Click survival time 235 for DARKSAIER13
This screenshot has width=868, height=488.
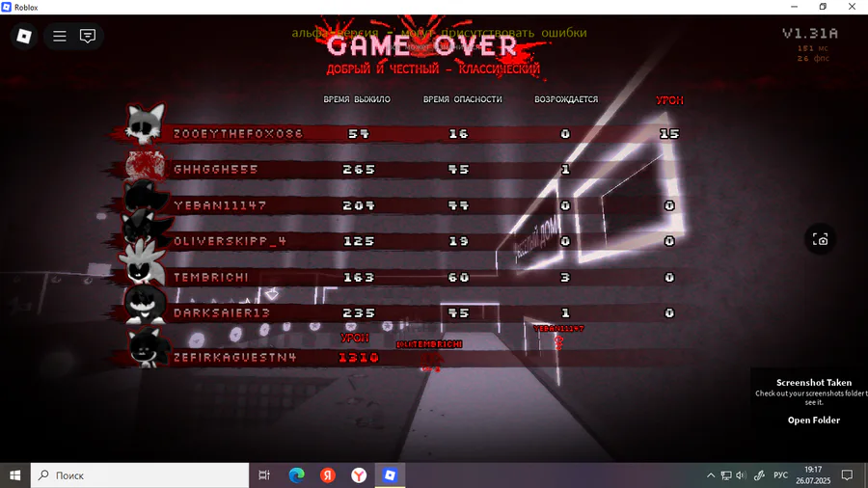click(359, 313)
